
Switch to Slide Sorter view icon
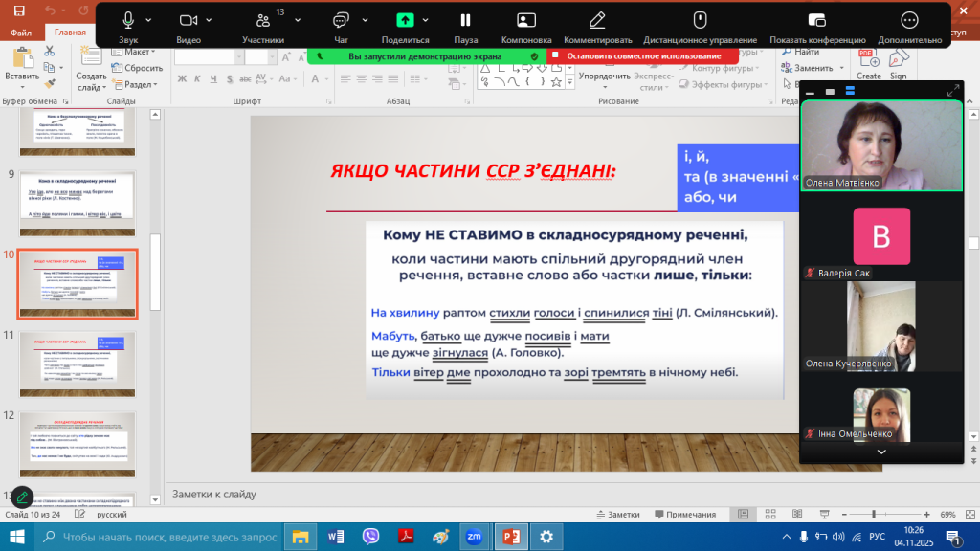click(x=770, y=514)
